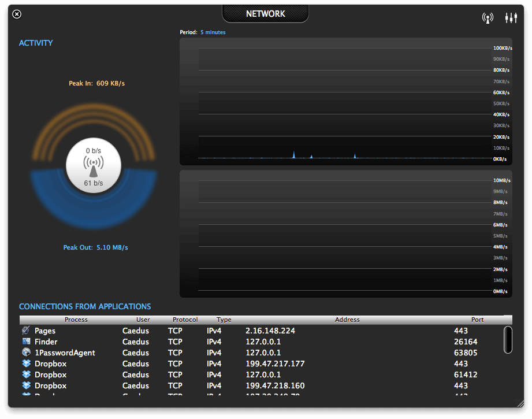Click the Finder icon in connections list
The width and height of the screenshot is (532, 419).
tap(26, 341)
